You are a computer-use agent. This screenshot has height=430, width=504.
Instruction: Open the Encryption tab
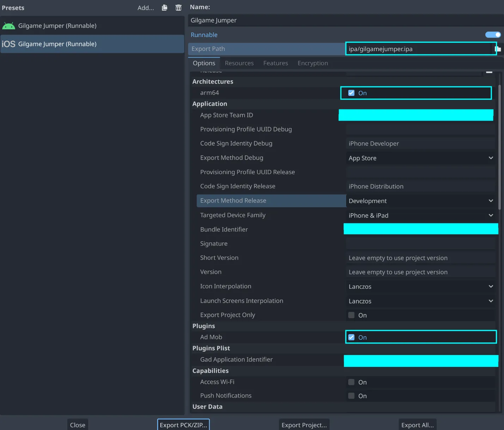313,63
